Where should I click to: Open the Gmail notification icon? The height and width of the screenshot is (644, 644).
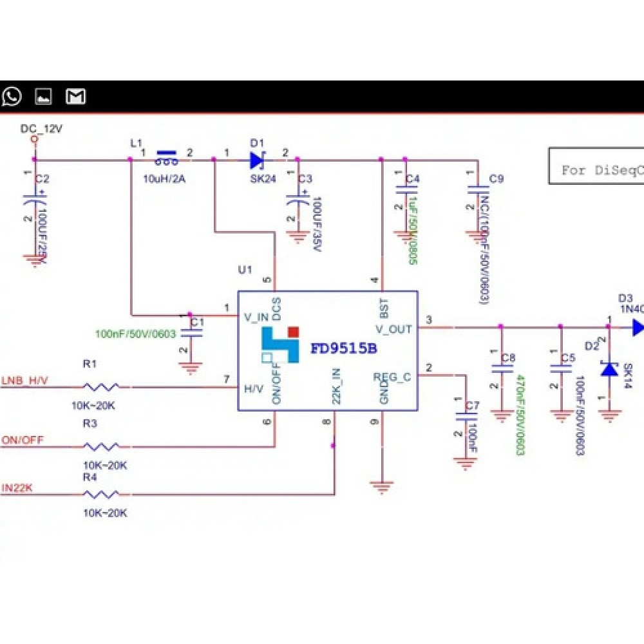click(76, 97)
